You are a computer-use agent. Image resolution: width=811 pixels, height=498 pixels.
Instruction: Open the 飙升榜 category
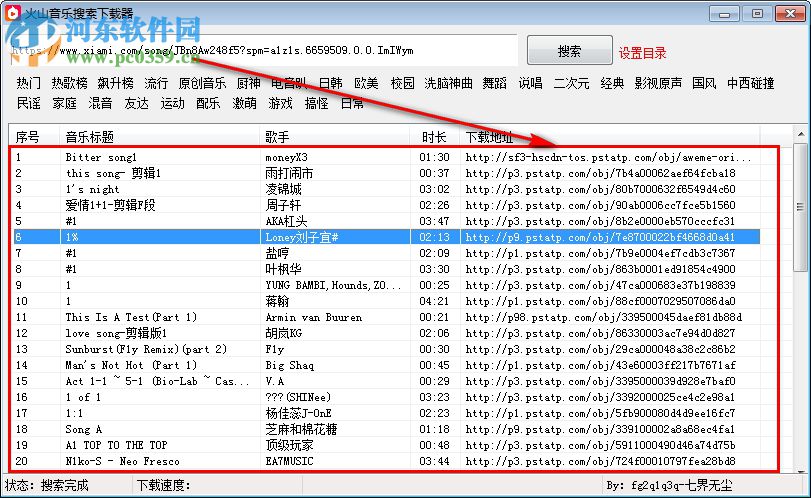tap(115, 83)
